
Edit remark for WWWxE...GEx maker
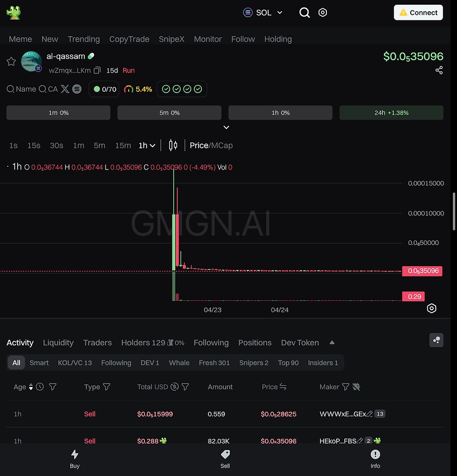[369, 414]
